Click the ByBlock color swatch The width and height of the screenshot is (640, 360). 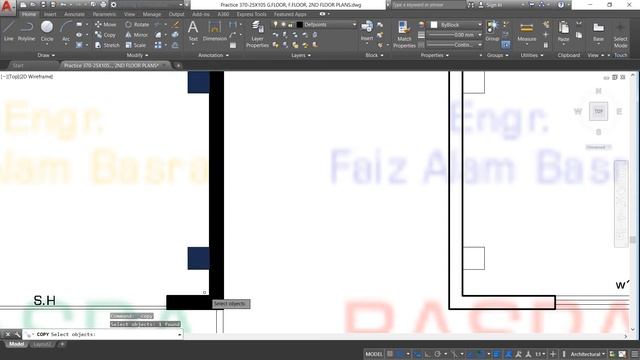[x=434, y=24]
